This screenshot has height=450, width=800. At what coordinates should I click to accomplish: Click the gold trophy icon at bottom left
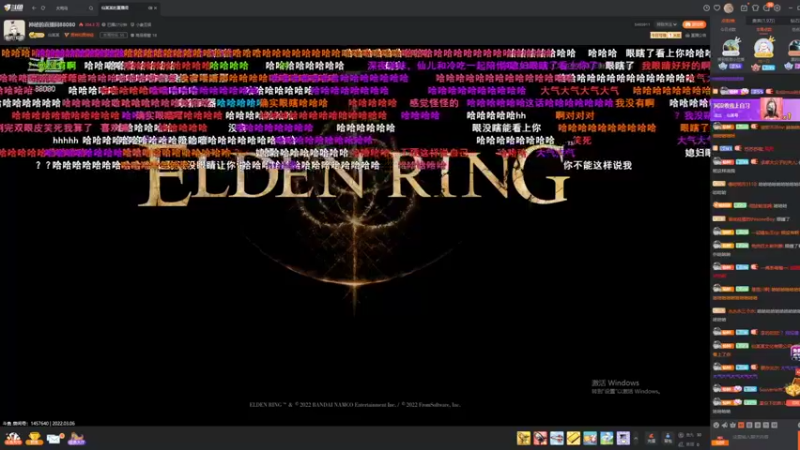tap(34, 438)
